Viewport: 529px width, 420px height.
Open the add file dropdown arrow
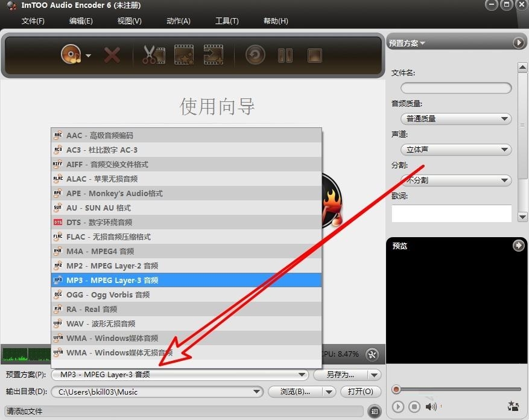pos(89,56)
